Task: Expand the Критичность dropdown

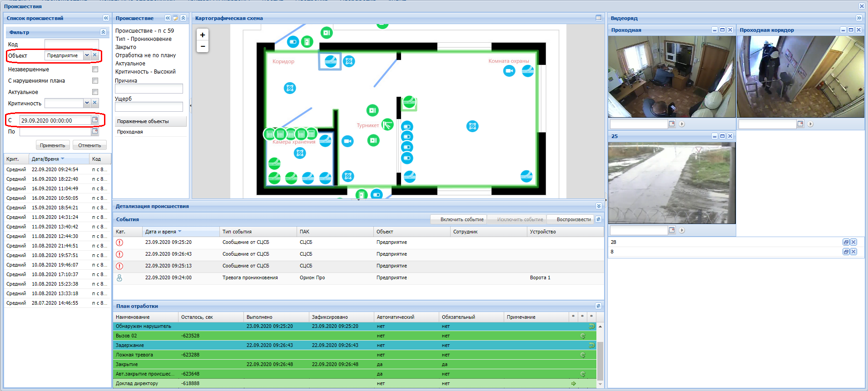Action: tap(87, 103)
